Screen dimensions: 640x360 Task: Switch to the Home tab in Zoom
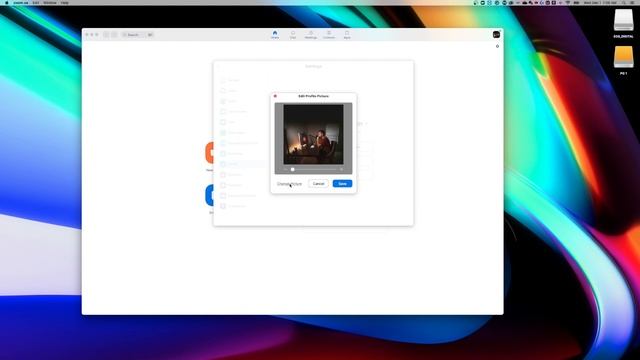[x=275, y=35]
